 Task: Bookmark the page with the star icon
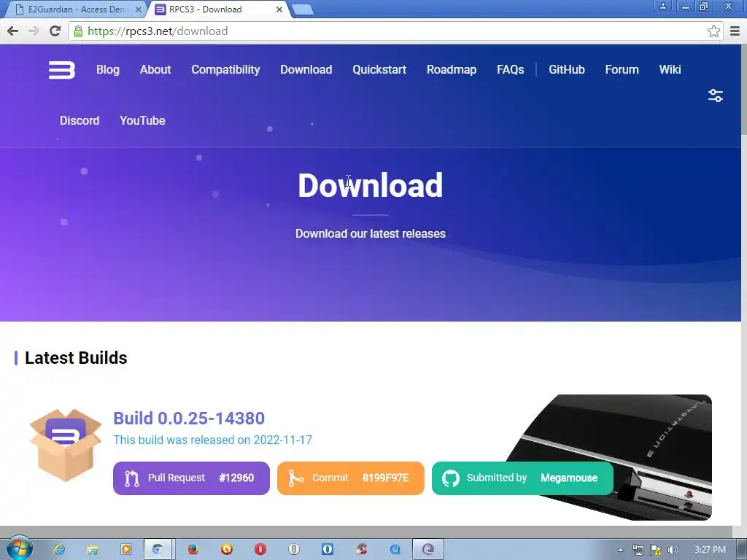click(x=713, y=31)
